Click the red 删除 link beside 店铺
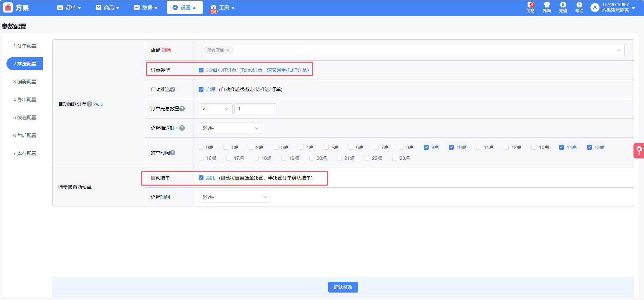644x300 pixels. tap(166, 50)
